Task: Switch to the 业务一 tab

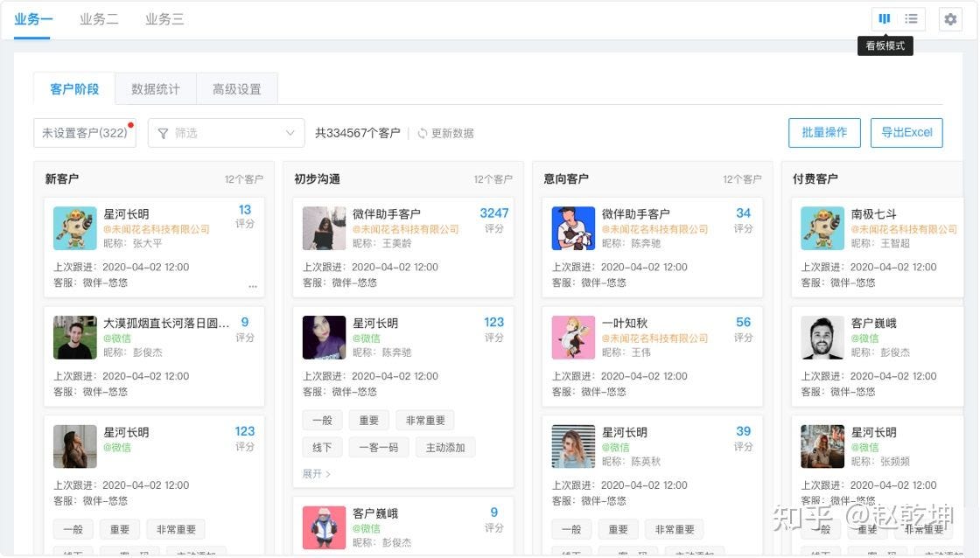Action: [32, 19]
